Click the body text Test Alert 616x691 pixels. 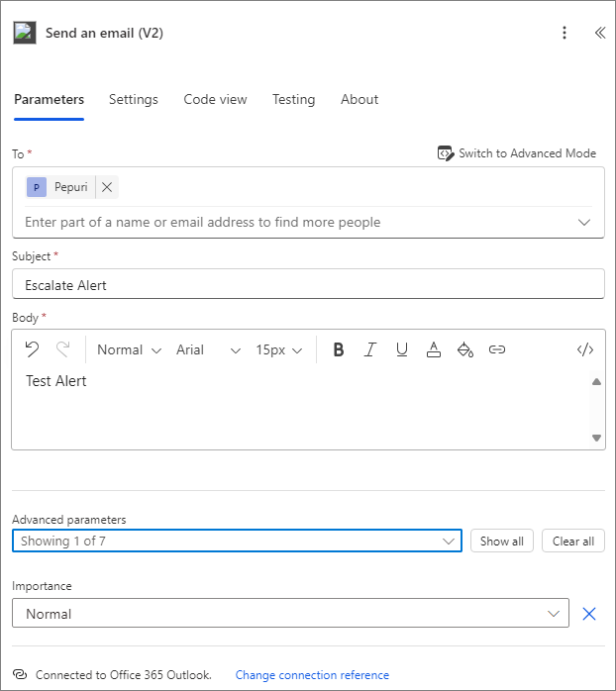point(56,381)
